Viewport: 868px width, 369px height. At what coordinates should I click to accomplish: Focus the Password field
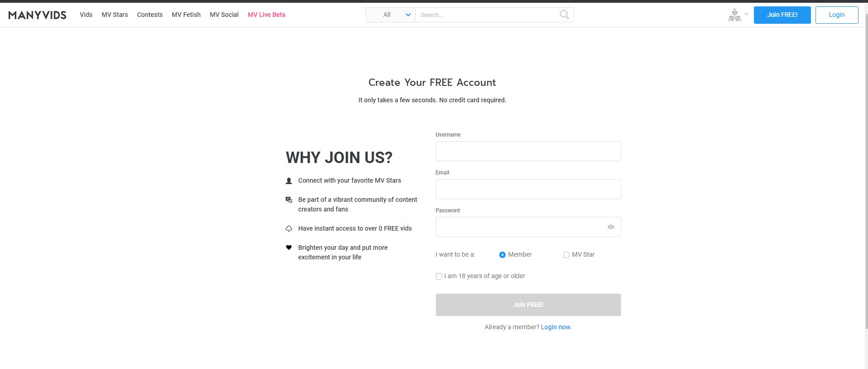[528, 227]
